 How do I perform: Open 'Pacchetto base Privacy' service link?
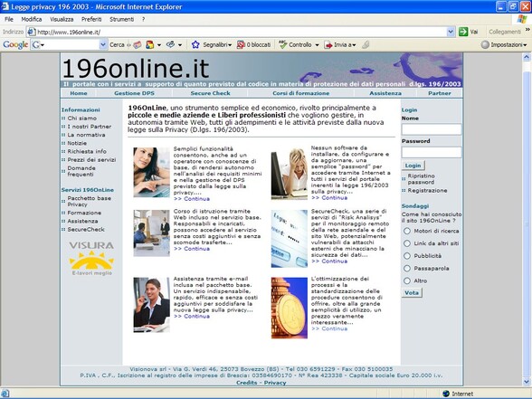pyautogui.click(x=89, y=202)
